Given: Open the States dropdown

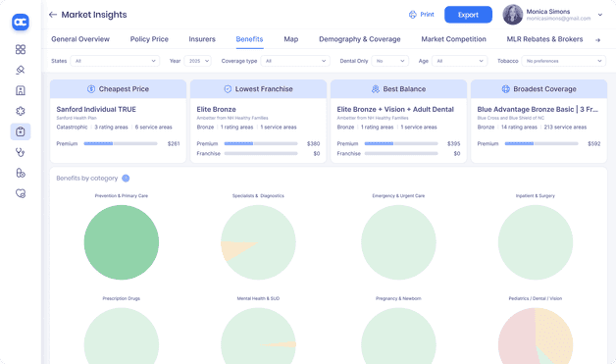Looking at the screenshot, I should click(115, 61).
